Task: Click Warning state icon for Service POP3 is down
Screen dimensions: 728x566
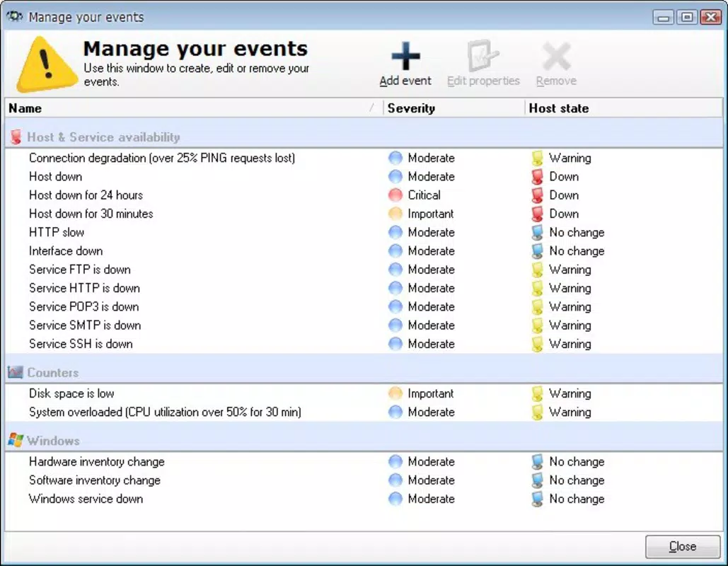Action: click(x=537, y=306)
